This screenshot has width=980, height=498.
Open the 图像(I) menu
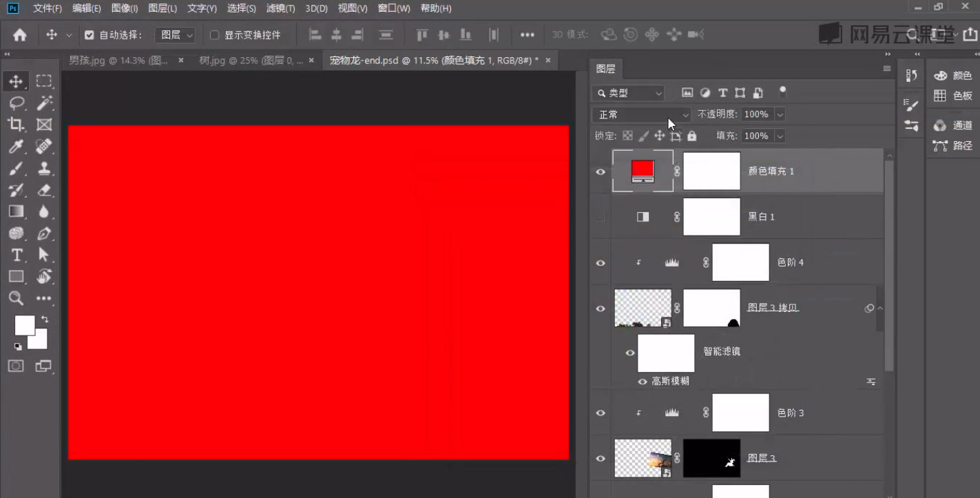[x=125, y=8]
